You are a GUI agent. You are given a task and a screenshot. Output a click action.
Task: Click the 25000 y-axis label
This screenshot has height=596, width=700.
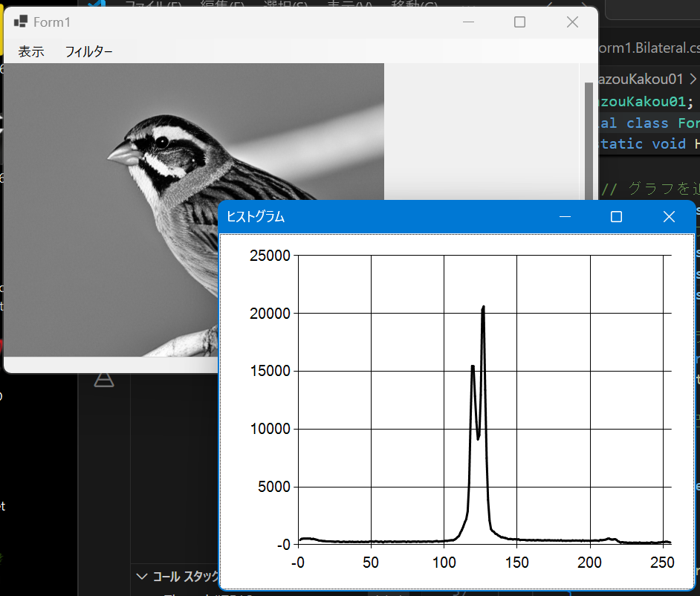point(270,256)
